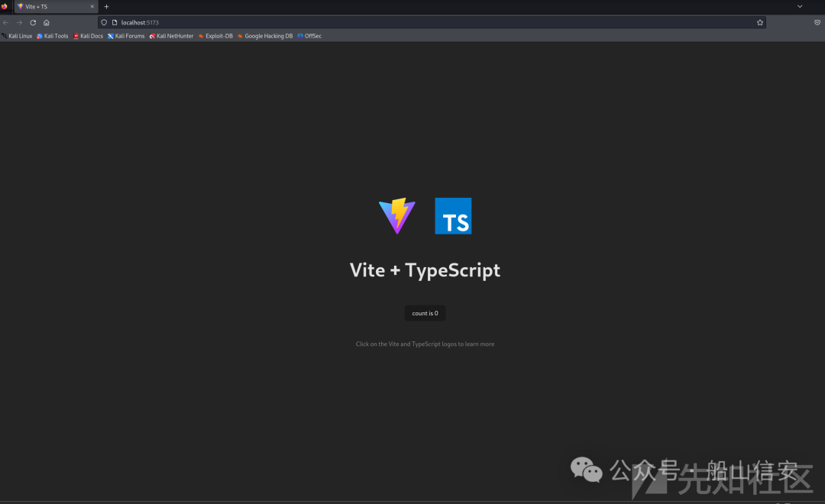Click the Vite lightning logo

pyautogui.click(x=396, y=215)
